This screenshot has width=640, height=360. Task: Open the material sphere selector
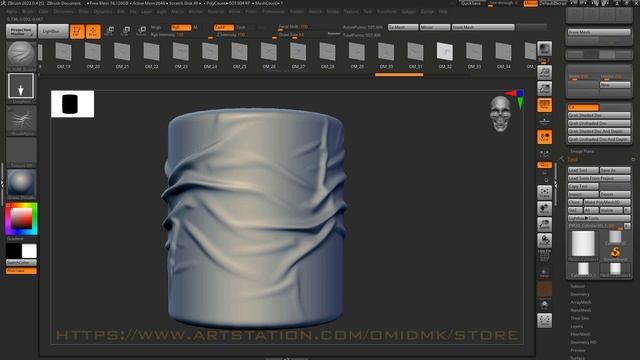[x=21, y=184]
